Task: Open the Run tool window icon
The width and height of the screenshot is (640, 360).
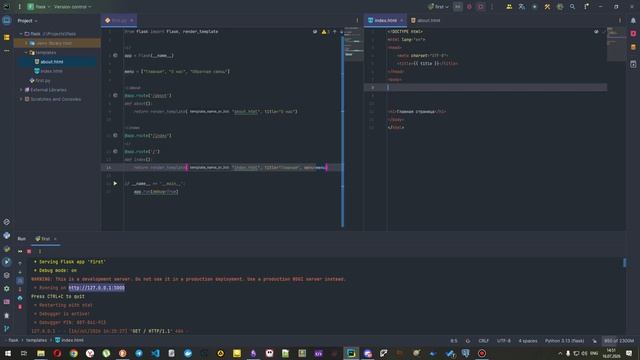Action: (x=7, y=262)
